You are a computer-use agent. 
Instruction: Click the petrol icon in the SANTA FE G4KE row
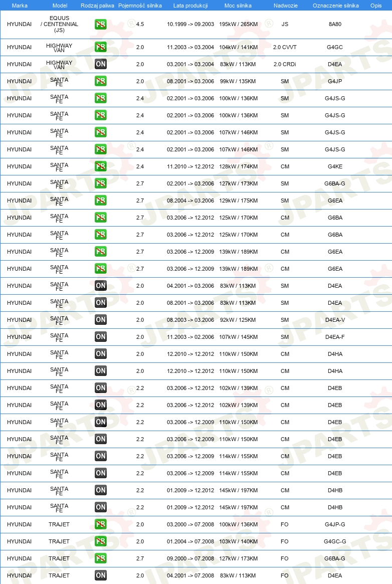[x=101, y=166]
